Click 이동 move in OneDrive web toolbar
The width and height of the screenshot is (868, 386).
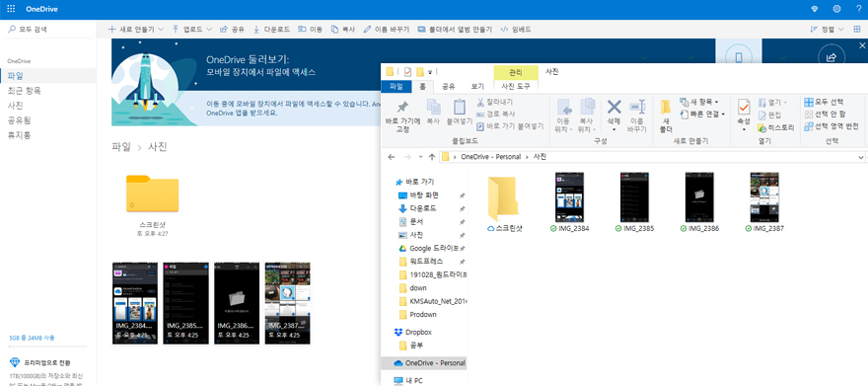point(310,30)
